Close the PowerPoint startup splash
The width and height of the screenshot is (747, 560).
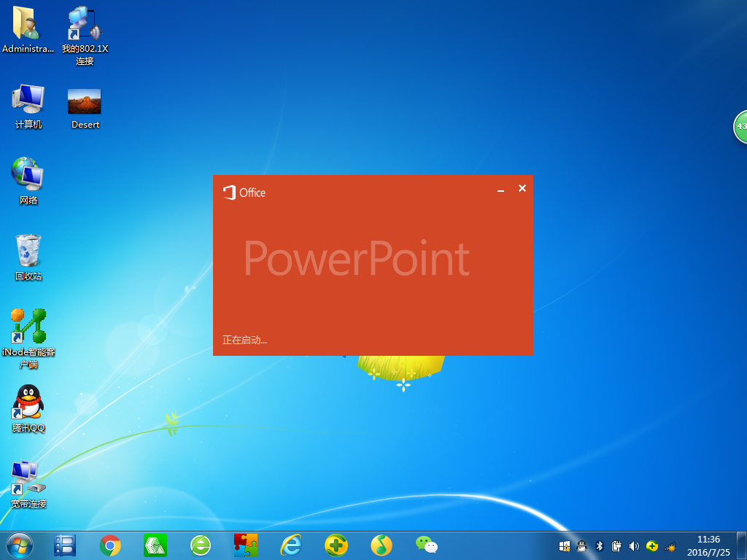pos(522,189)
